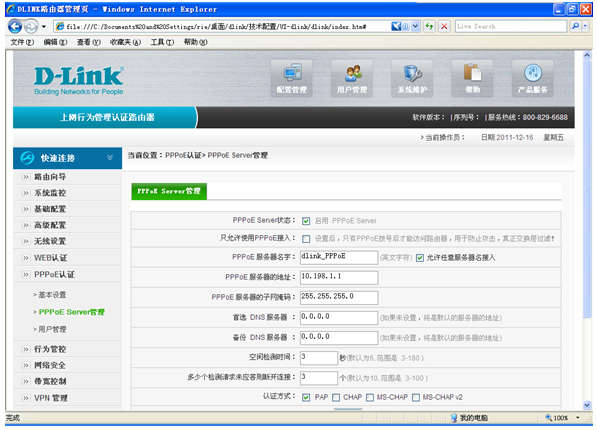Toggle the 允许任意服务器名接入 checkbox
Image resolution: width=597 pixels, height=430 pixels.
[420, 258]
